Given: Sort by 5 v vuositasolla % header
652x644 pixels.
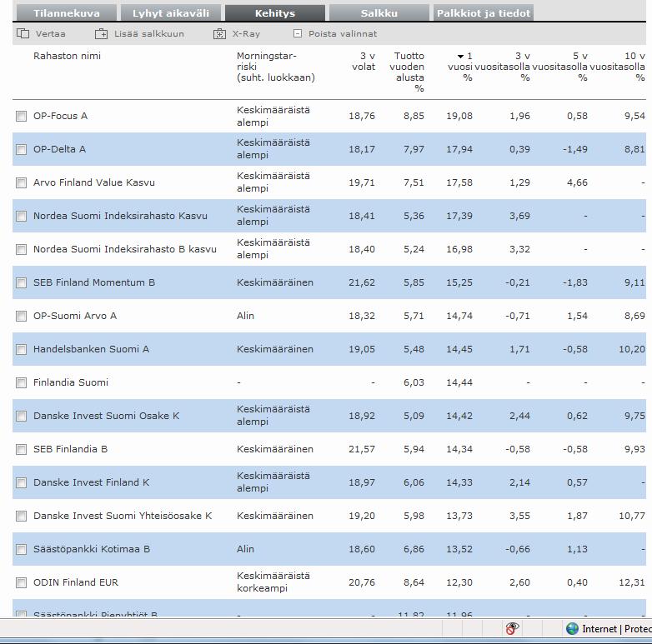Looking at the screenshot, I should (x=559, y=67).
